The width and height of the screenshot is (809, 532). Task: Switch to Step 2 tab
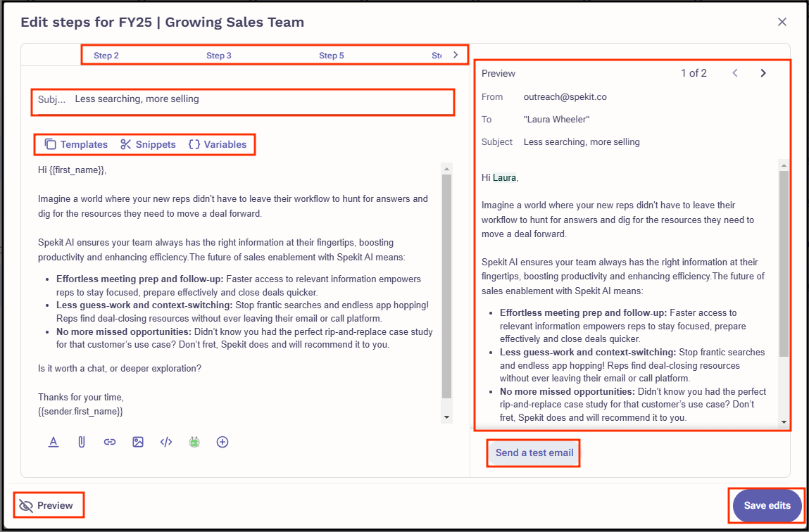pos(106,56)
